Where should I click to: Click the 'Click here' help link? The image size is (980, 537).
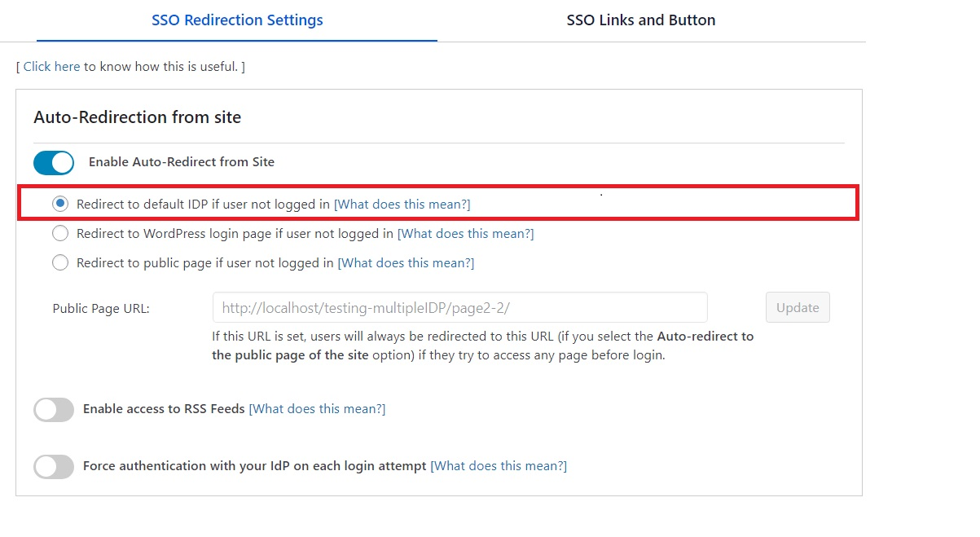(51, 67)
